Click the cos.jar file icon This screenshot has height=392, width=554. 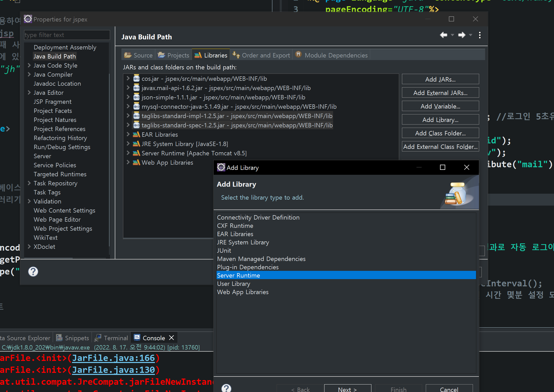[x=136, y=79]
